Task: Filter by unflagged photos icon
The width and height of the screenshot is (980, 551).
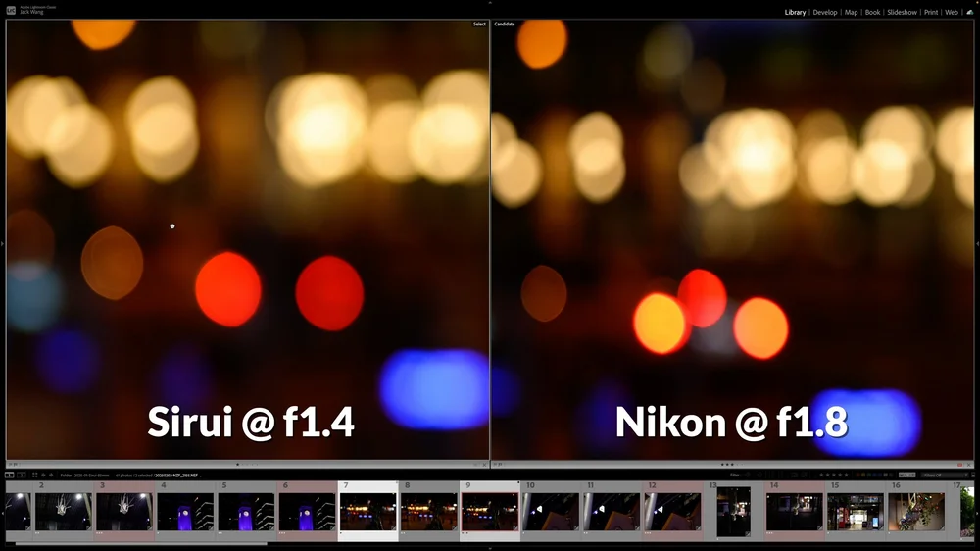Action: tap(759, 476)
